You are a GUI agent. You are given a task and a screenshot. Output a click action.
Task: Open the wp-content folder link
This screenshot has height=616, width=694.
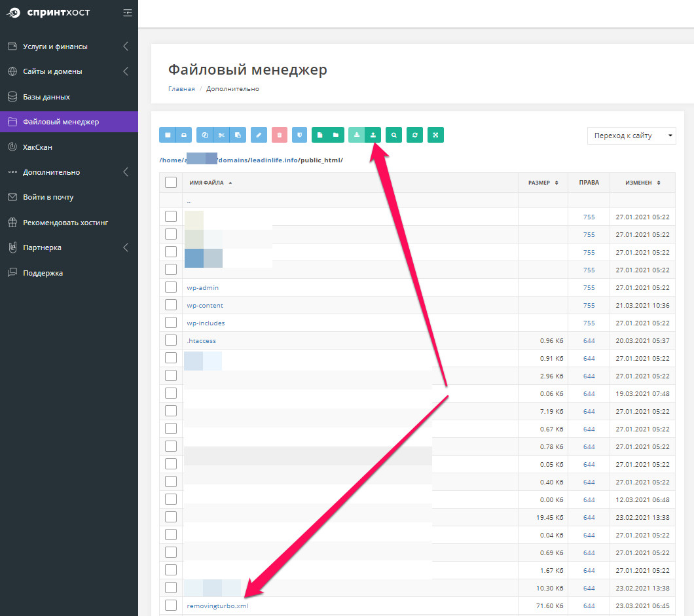pyautogui.click(x=205, y=306)
